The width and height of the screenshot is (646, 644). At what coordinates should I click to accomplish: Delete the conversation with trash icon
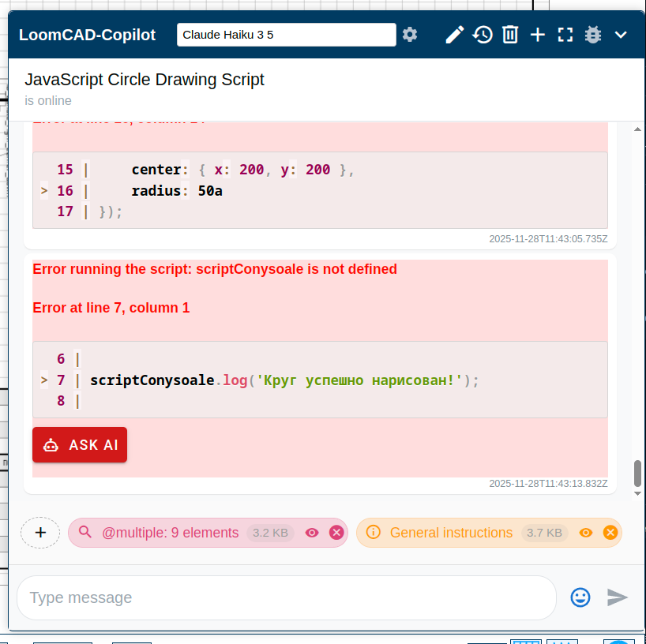(509, 34)
